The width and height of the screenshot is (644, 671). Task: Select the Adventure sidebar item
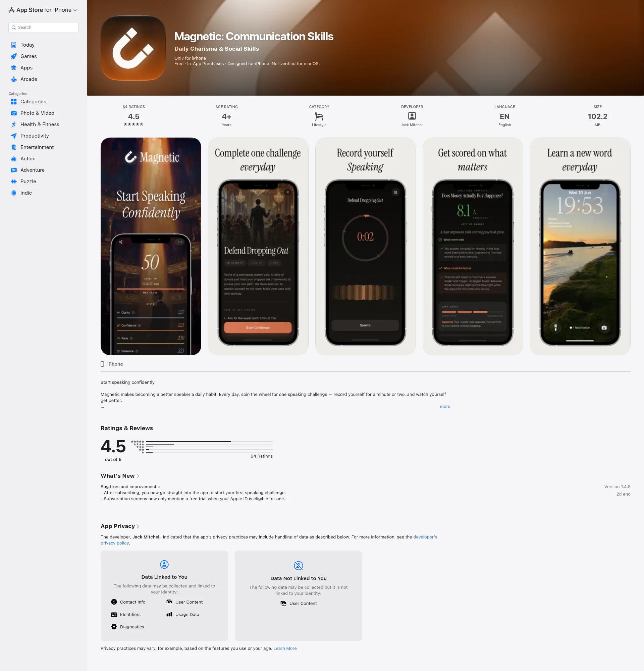pyautogui.click(x=44, y=170)
